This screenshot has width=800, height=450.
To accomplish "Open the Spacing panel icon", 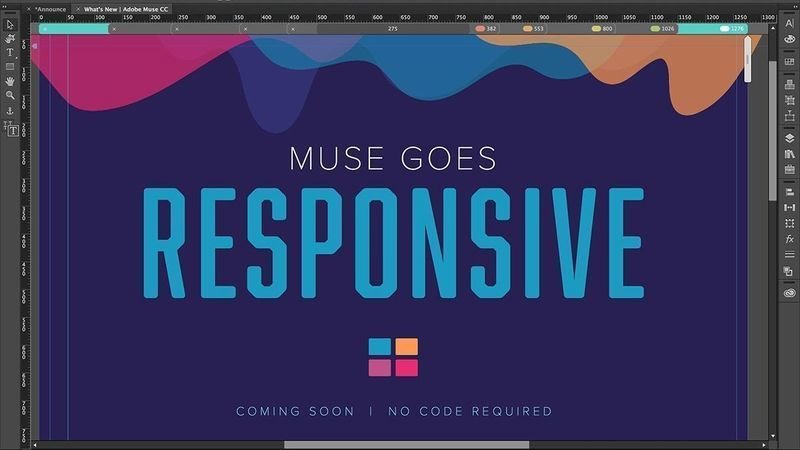I will tap(789, 207).
